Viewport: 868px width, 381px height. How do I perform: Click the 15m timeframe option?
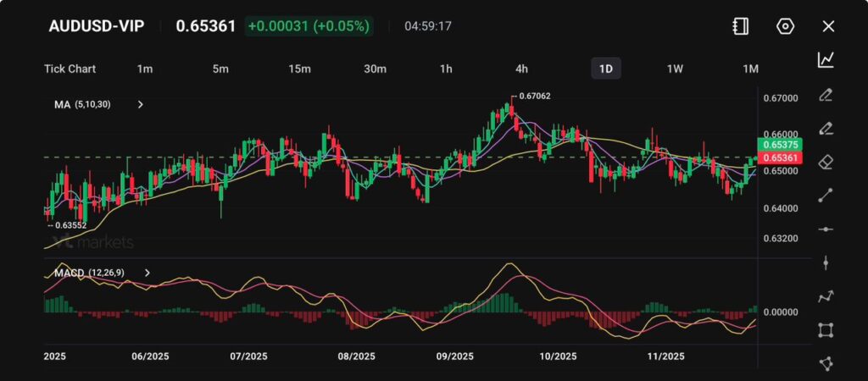(298, 69)
